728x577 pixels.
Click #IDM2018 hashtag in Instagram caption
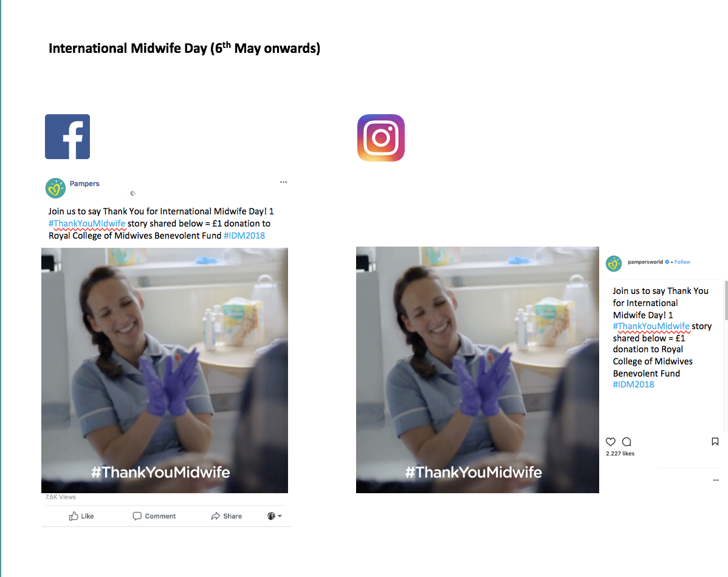[x=633, y=384]
